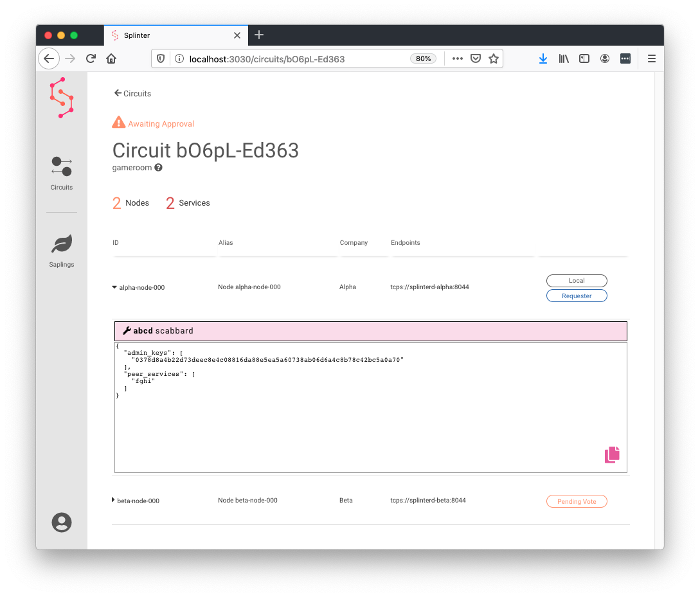Screen dimensions: 700x597
Task: Select the Splinter browser tab
Action: [x=176, y=35]
